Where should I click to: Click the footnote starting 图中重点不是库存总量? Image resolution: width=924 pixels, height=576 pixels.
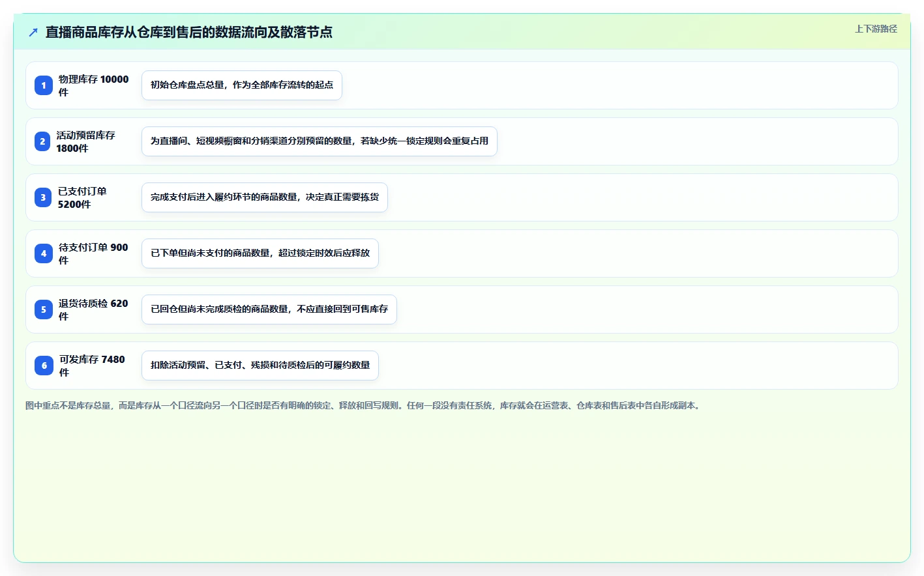click(364, 405)
